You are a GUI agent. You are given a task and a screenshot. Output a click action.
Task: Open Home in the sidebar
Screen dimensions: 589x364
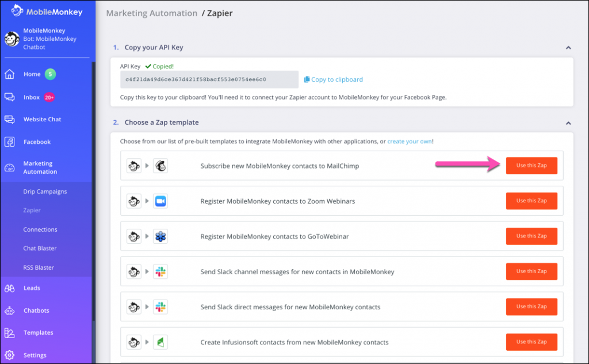pos(32,74)
